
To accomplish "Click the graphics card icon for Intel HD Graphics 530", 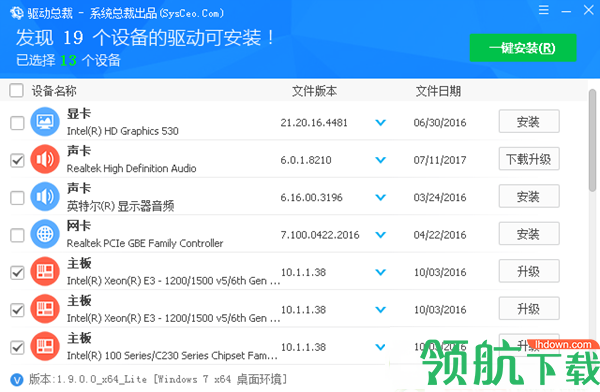I will pos(45,122).
